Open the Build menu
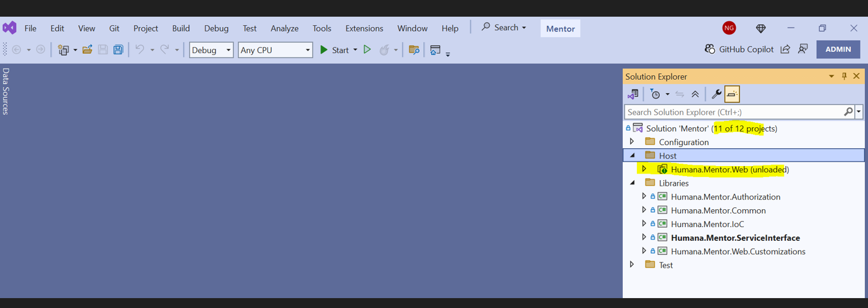This screenshot has height=308, width=868. (181, 28)
